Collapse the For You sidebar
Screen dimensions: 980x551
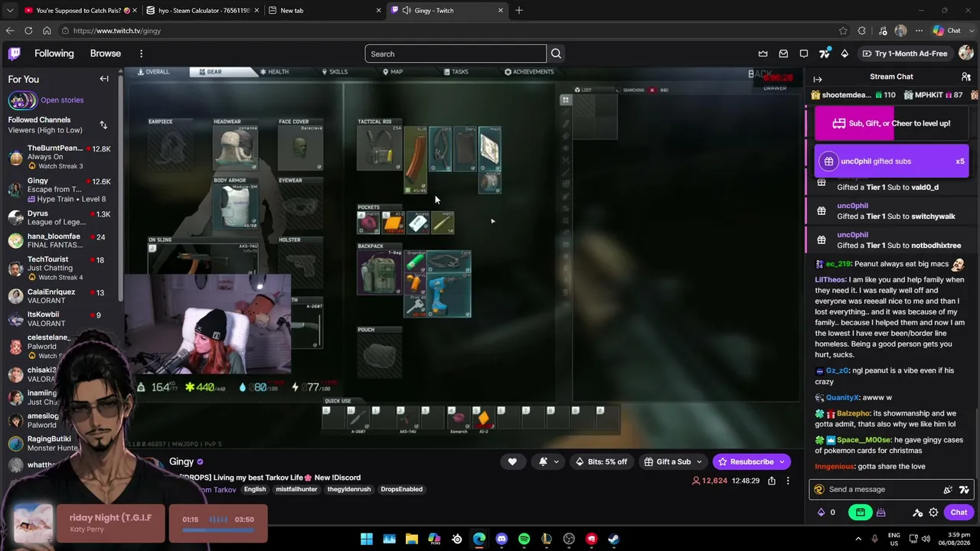[x=104, y=79]
